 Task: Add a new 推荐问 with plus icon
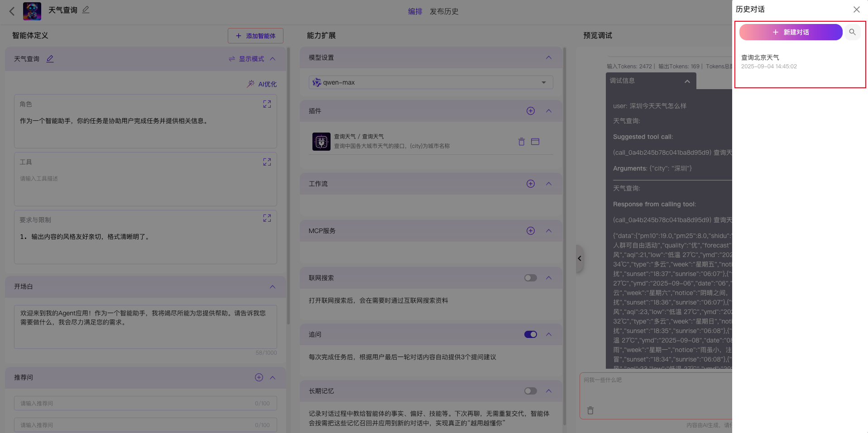pyautogui.click(x=259, y=377)
